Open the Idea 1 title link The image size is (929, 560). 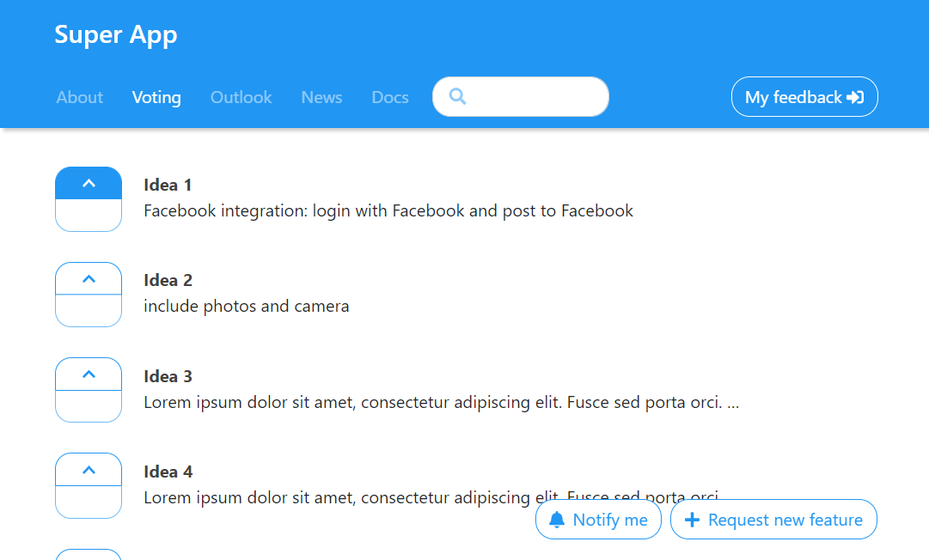[168, 185]
